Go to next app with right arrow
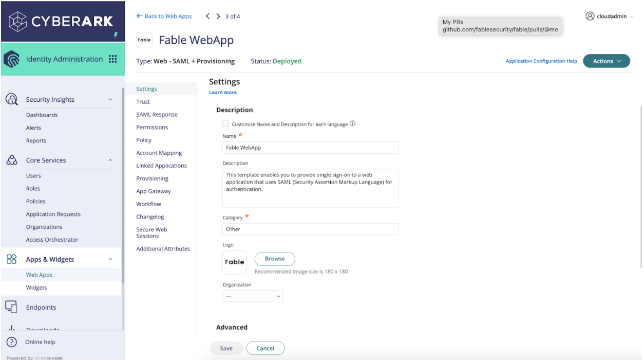Screen dimensions: 644x361 [x=218, y=16]
